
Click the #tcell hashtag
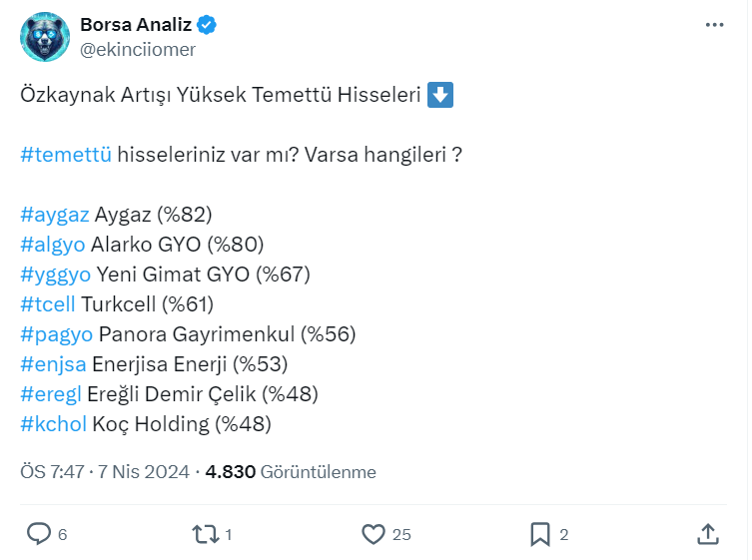(47, 304)
